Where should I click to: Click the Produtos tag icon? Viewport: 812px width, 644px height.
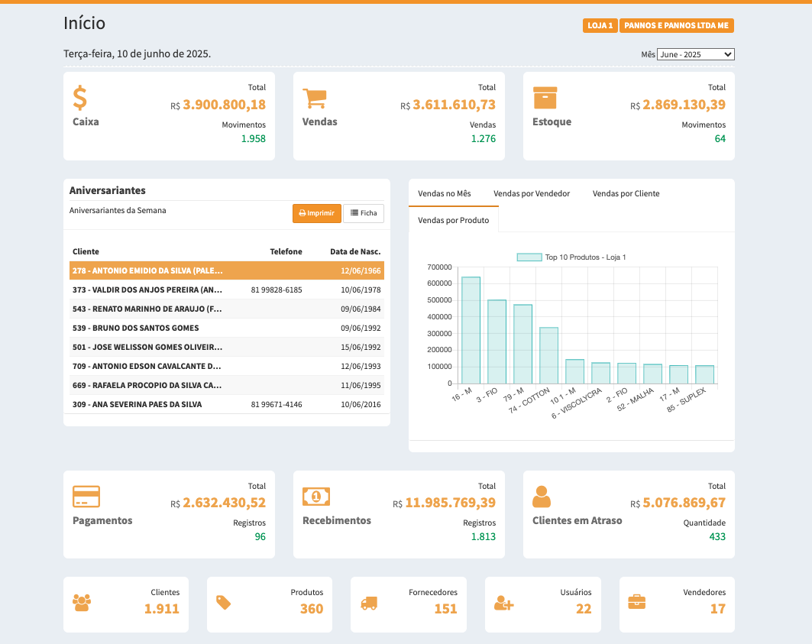[223, 603]
